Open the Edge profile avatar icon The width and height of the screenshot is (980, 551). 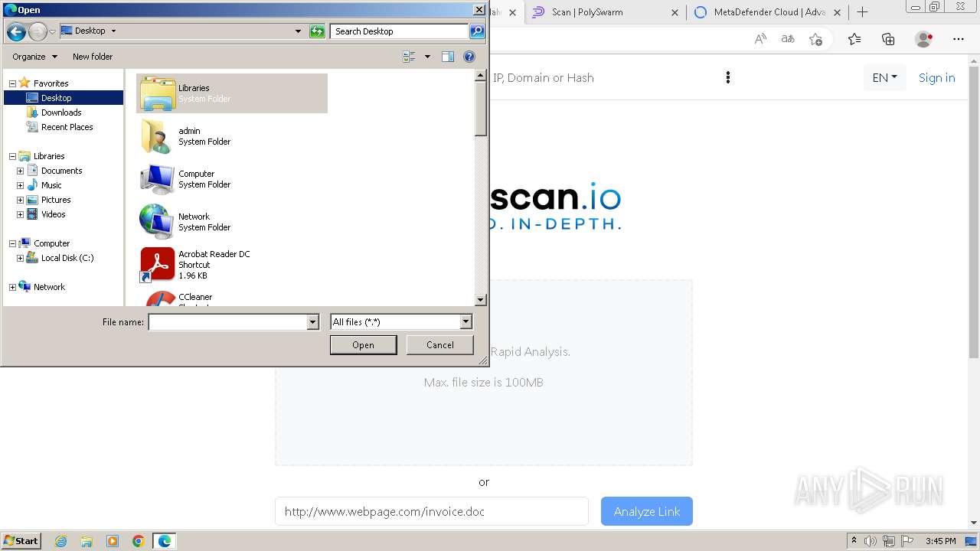click(x=924, y=39)
